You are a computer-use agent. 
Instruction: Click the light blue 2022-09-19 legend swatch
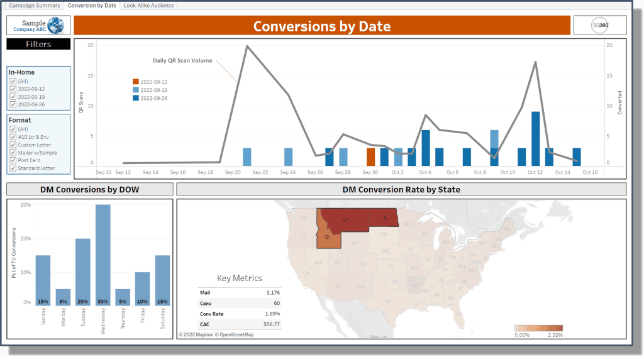pyautogui.click(x=136, y=90)
